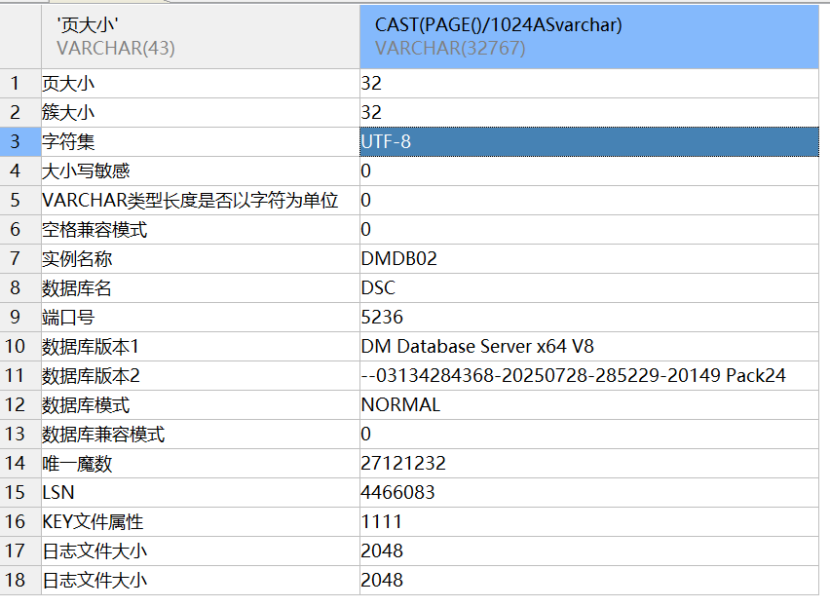The image size is (830, 607).
Task: Select the highlighted UTF-8 cell
Action: point(589,141)
